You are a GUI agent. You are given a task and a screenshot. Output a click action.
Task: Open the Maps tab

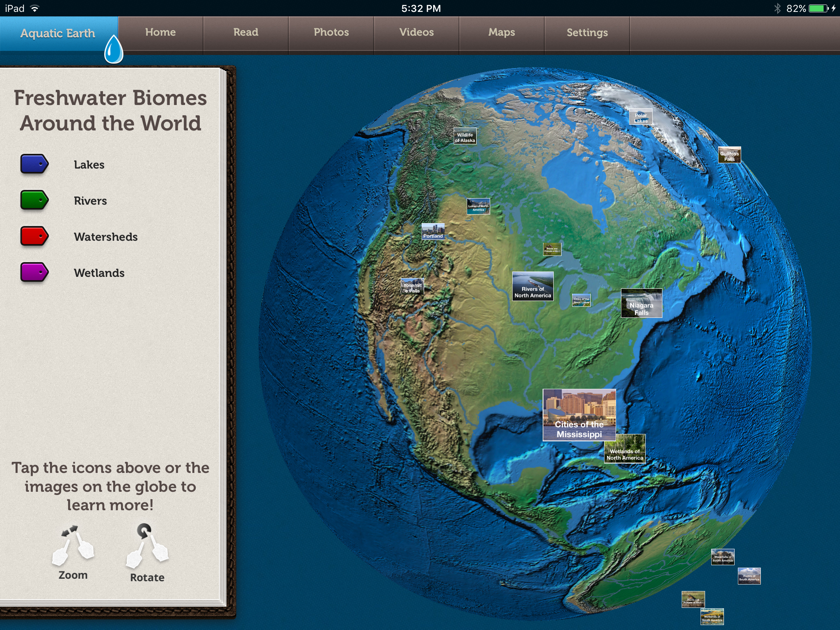tap(502, 32)
